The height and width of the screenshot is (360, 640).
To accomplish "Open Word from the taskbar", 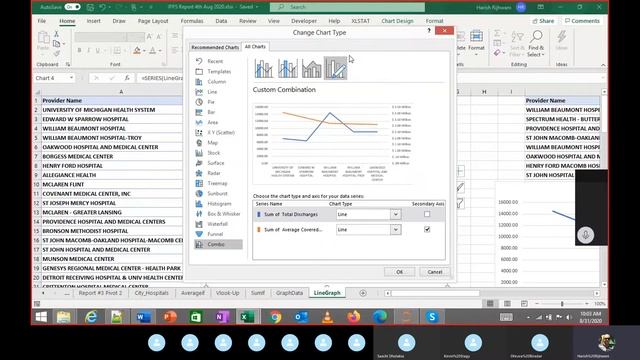I will 144,317.
